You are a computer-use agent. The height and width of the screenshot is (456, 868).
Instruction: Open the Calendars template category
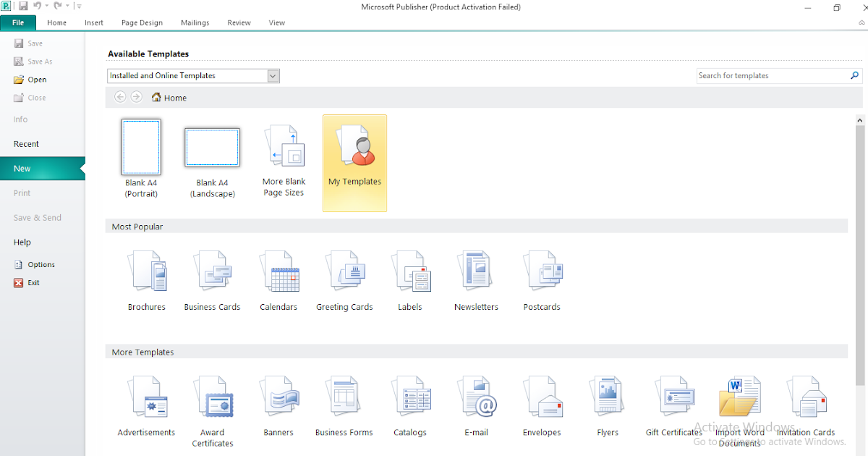(278, 281)
